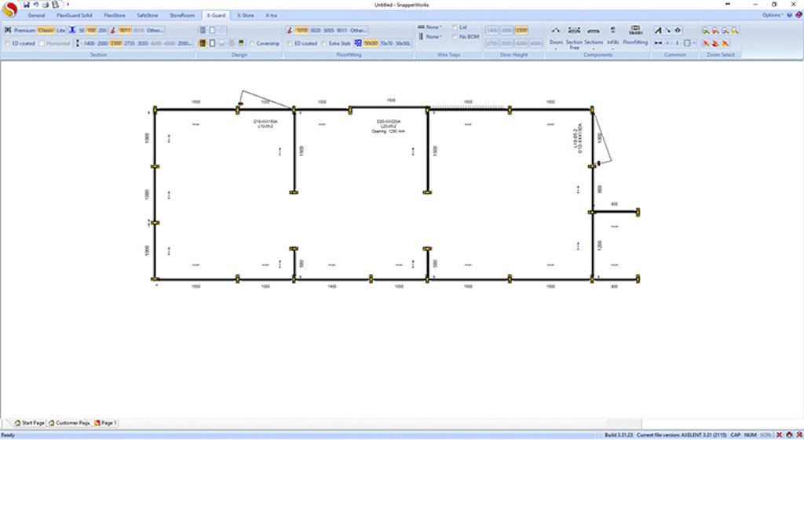
Task: Open the Customer Page tab
Action: point(70,423)
